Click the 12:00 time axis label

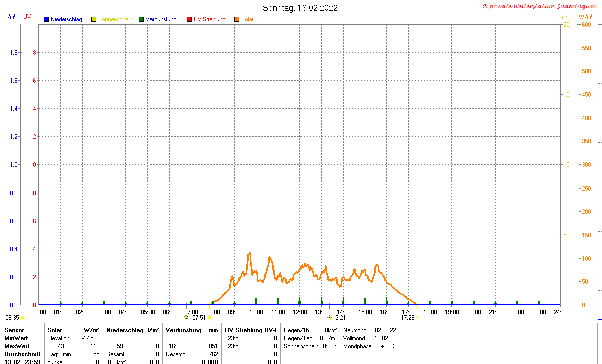pos(300,312)
